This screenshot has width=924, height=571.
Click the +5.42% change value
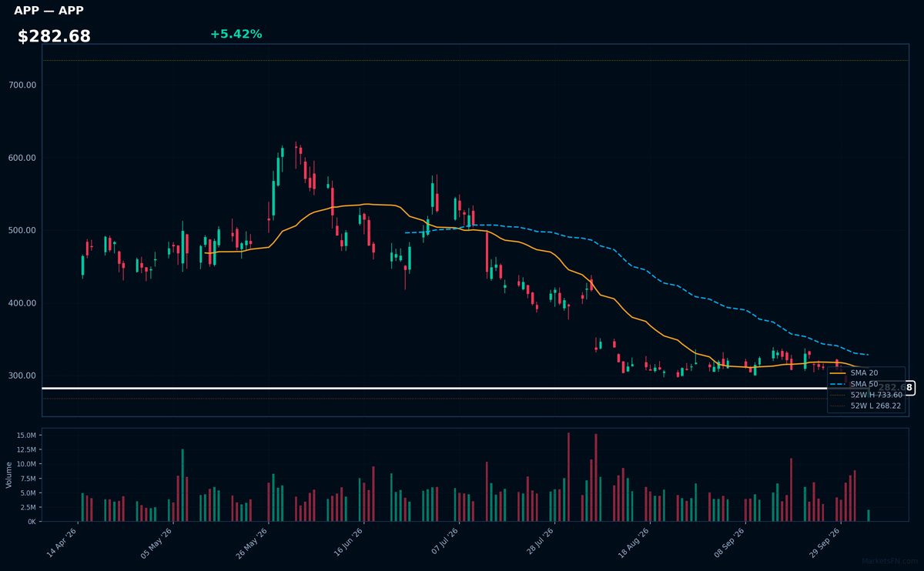236,34
